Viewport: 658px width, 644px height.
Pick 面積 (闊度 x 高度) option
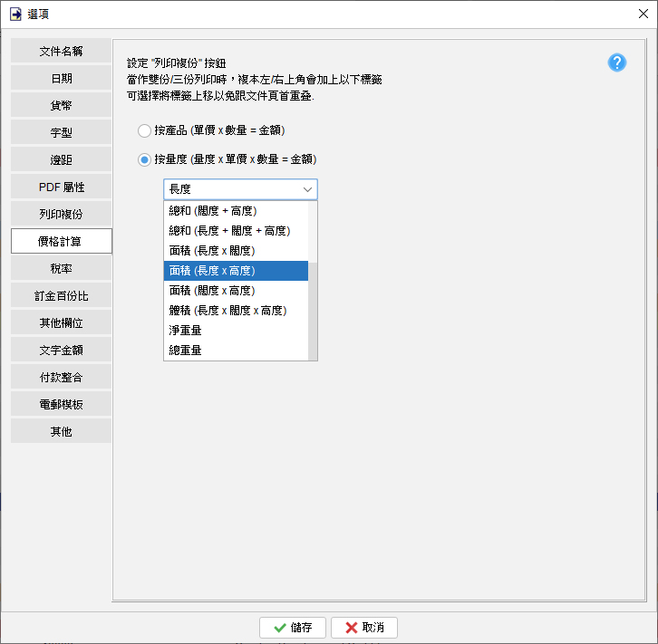(236, 291)
